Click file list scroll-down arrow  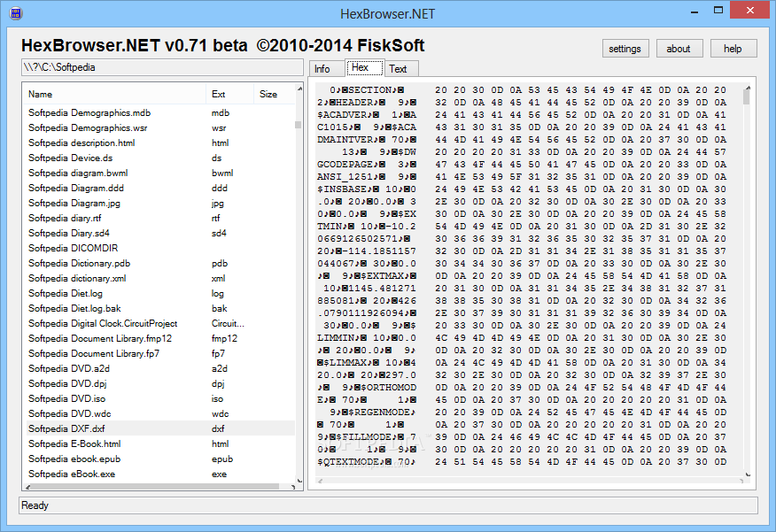(x=299, y=480)
